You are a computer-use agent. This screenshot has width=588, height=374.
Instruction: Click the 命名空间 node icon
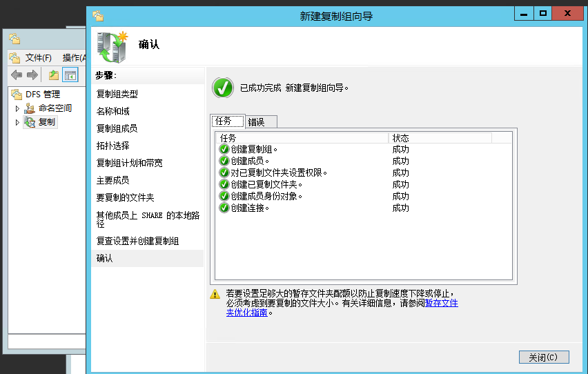coord(30,108)
